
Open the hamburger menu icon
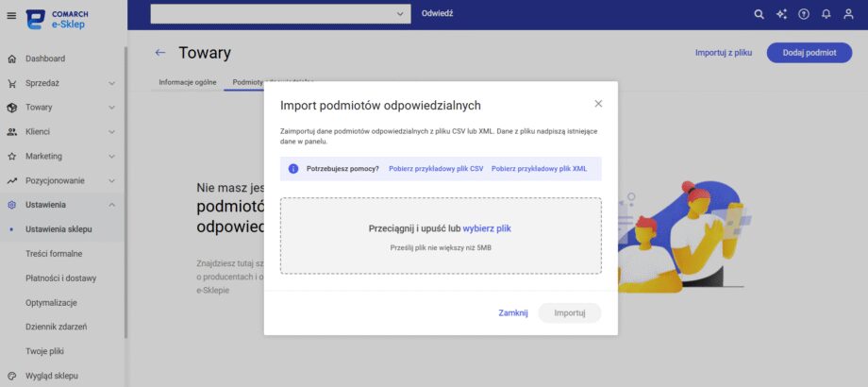[11, 16]
